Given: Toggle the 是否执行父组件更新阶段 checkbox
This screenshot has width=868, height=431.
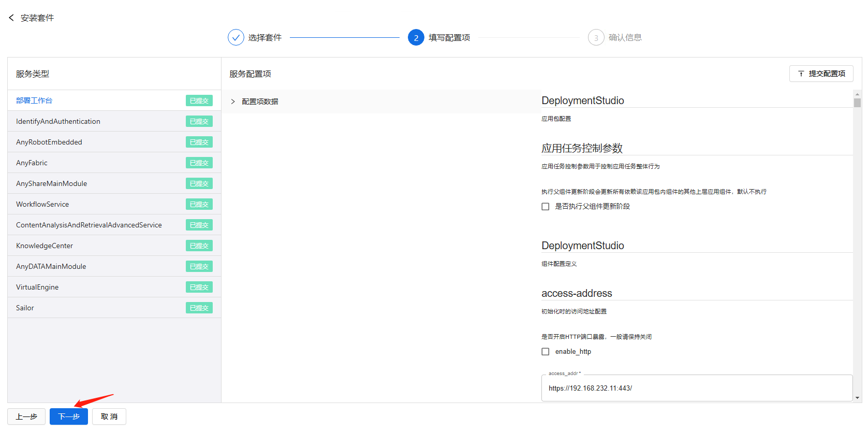Looking at the screenshot, I should click(x=546, y=207).
